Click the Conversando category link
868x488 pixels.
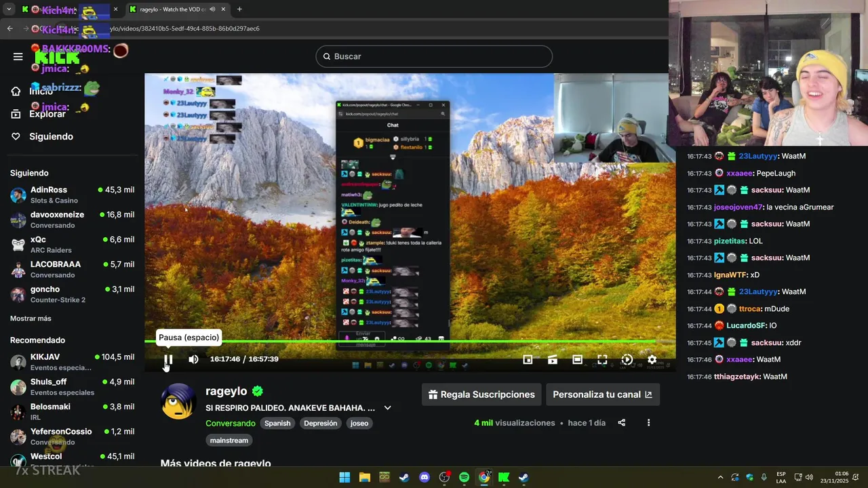click(231, 423)
